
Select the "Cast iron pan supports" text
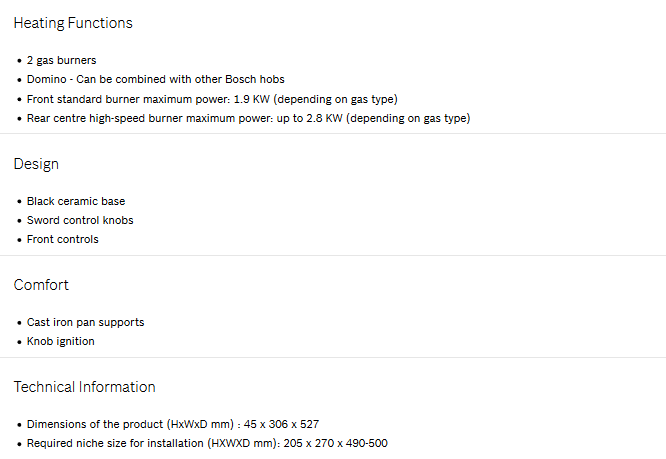pos(85,322)
